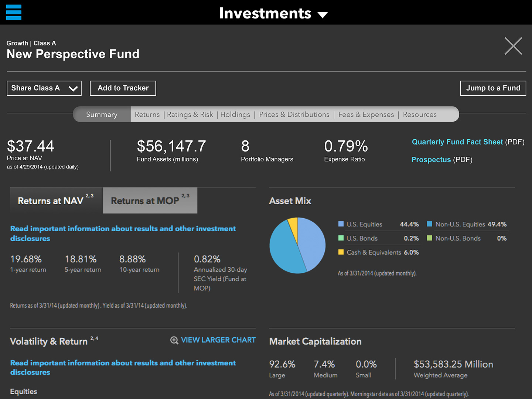This screenshot has height=399, width=532.
Task: Expand the Investments title dropdown arrow
Action: pyautogui.click(x=323, y=15)
